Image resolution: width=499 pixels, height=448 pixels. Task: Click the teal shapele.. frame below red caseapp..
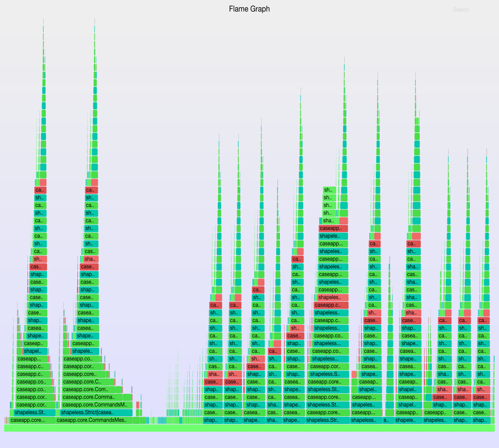[x=333, y=236]
